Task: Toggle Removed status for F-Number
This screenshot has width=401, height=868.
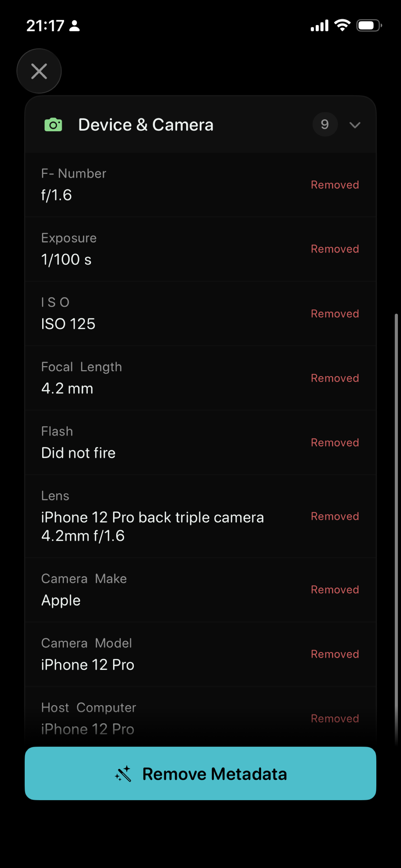Action: click(335, 185)
